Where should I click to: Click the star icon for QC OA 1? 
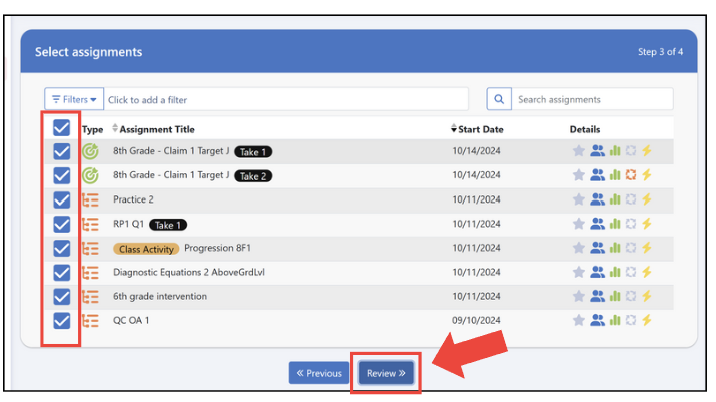point(579,320)
